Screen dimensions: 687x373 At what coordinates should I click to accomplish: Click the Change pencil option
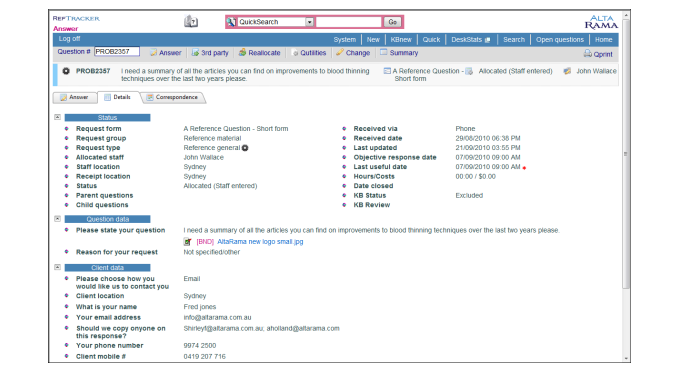tap(353, 53)
